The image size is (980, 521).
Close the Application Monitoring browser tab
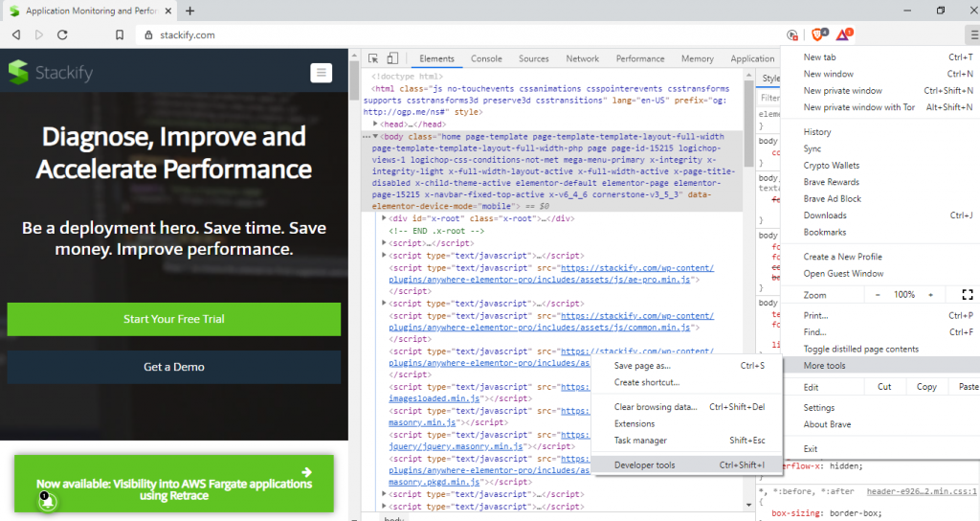click(168, 11)
